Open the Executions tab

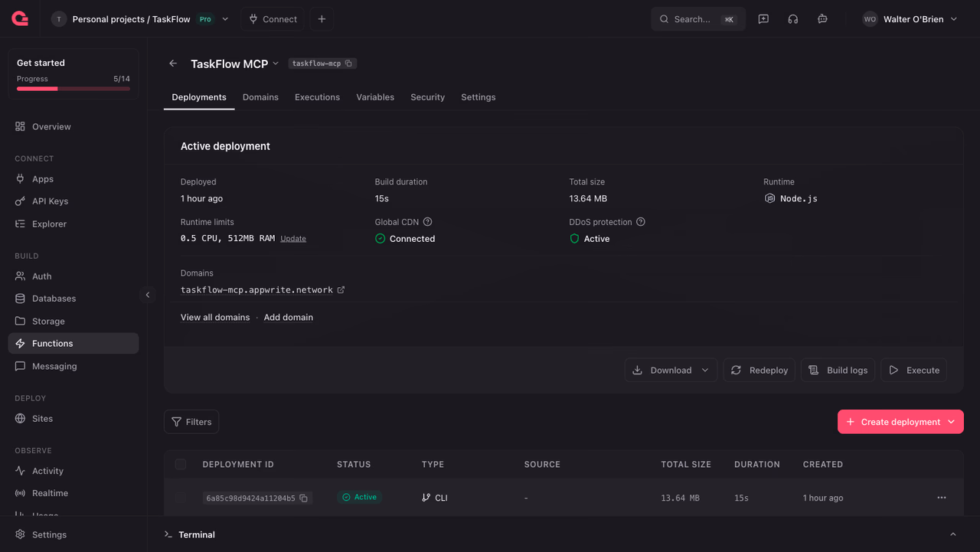[317, 97]
